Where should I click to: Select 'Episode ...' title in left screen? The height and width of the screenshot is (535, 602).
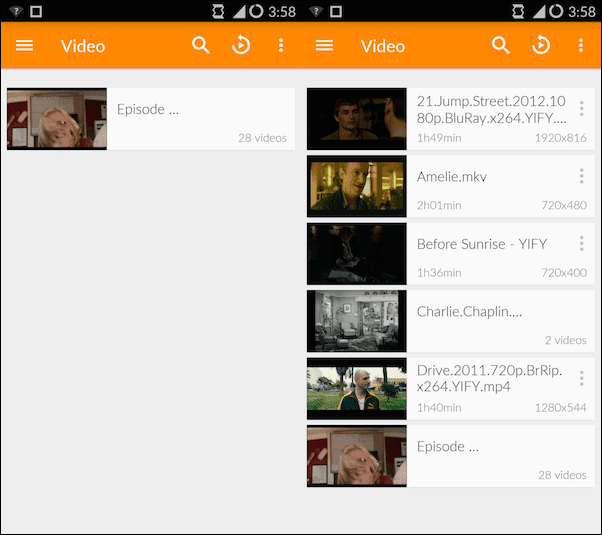148,109
